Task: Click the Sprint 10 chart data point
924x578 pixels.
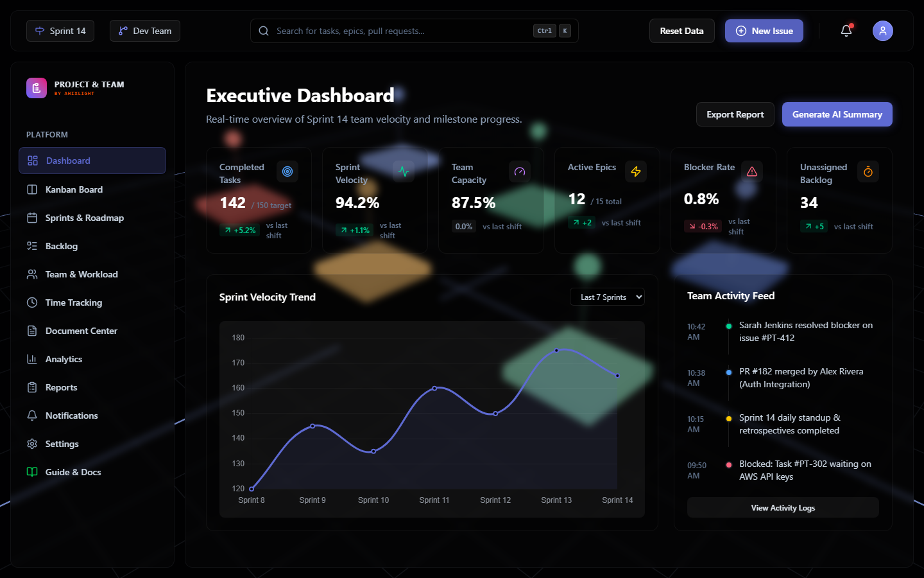Action: click(x=373, y=451)
